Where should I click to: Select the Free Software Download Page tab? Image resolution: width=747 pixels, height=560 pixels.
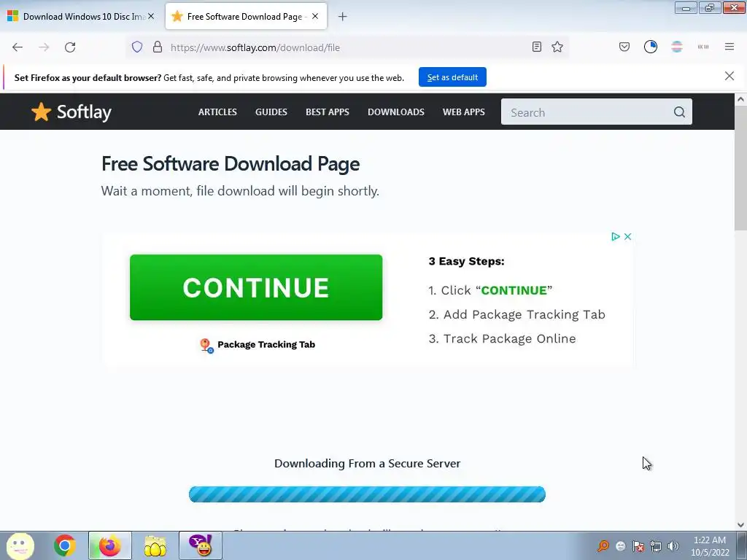click(246, 16)
